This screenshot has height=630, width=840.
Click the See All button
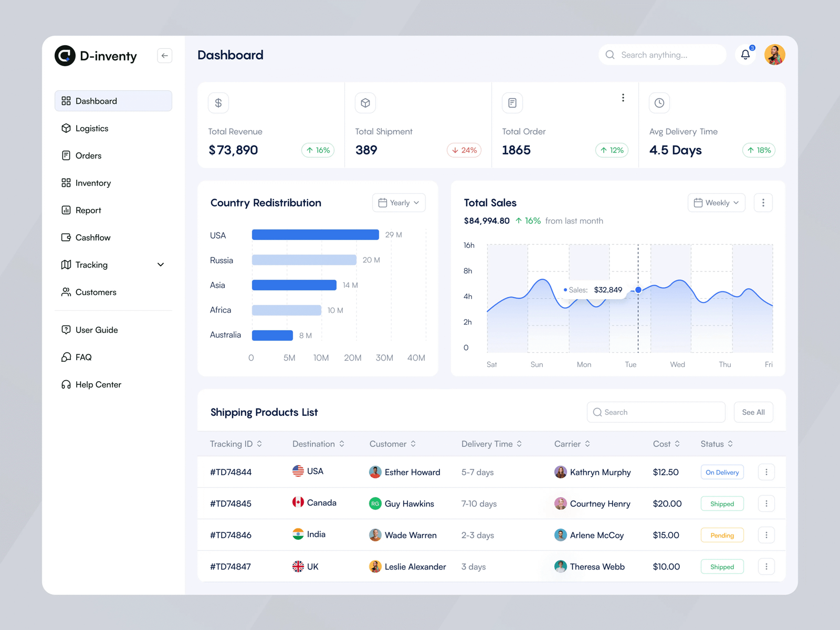(753, 412)
